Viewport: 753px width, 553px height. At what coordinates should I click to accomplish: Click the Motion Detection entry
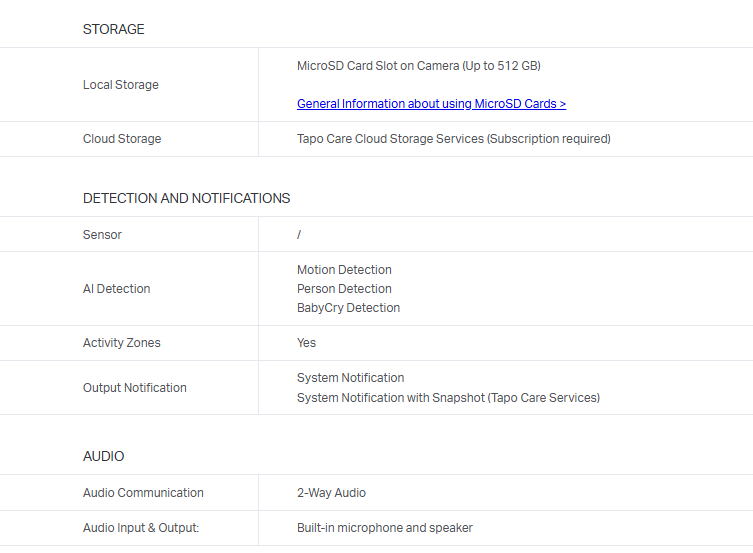(344, 270)
